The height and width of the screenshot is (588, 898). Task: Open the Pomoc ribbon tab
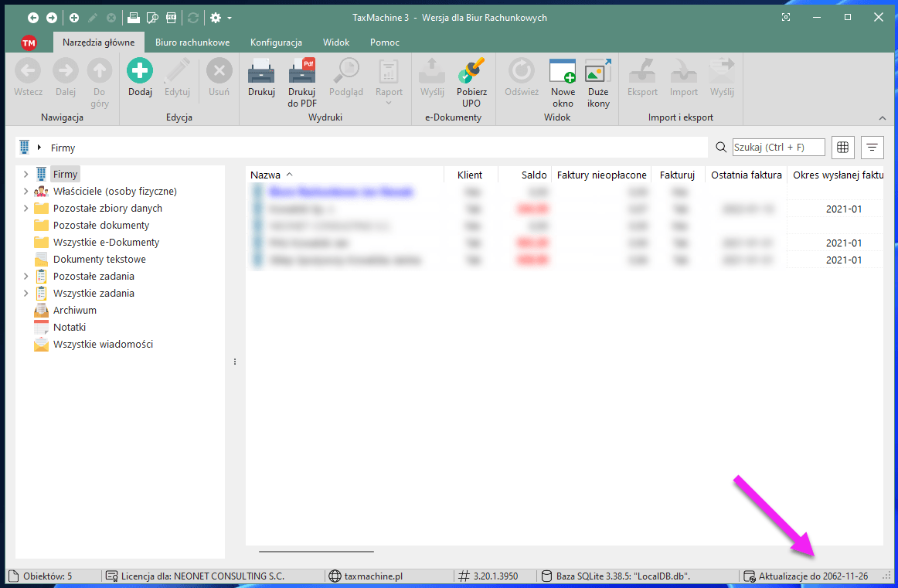click(384, 42)
